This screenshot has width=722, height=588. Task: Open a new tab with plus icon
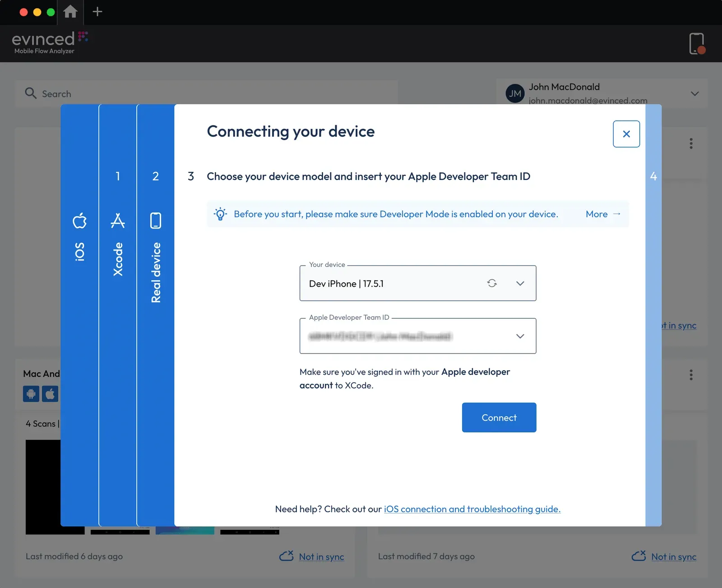coord(97,11)
